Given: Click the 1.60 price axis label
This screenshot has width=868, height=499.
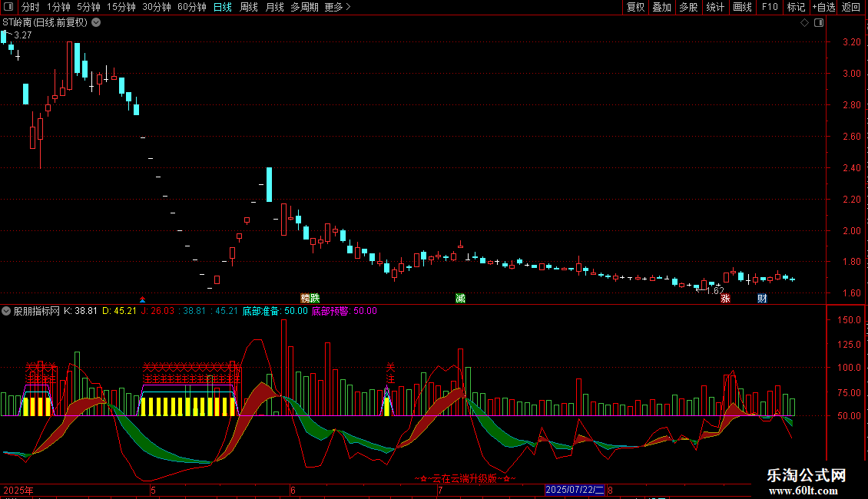Looking at the screenshot, I should coord(851,293).
